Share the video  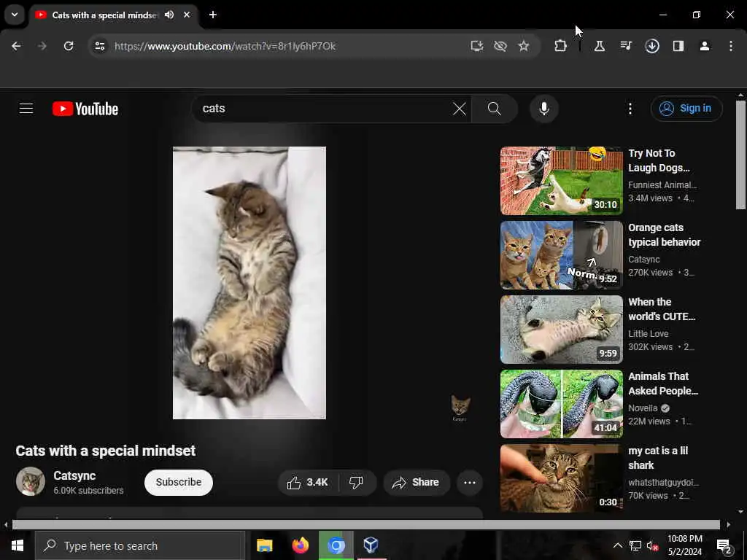coord(415,483)
